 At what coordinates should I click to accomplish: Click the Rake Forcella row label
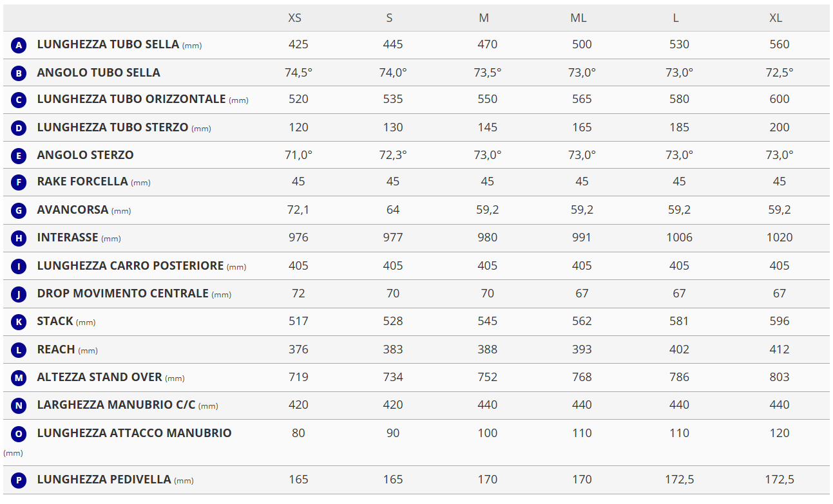82,182
